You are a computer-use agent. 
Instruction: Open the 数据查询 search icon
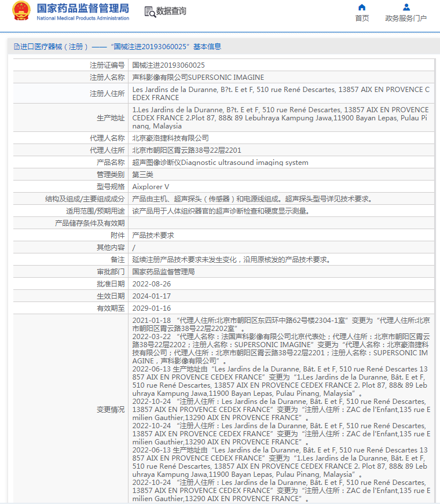click(x=150, y=12)
